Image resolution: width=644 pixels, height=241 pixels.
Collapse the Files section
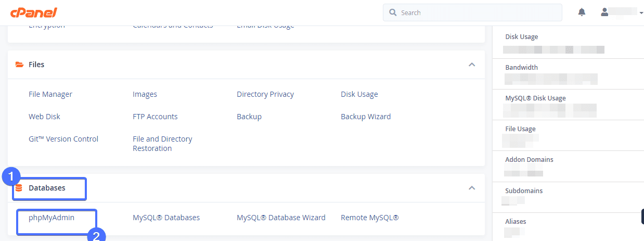(x=472, y=65)
